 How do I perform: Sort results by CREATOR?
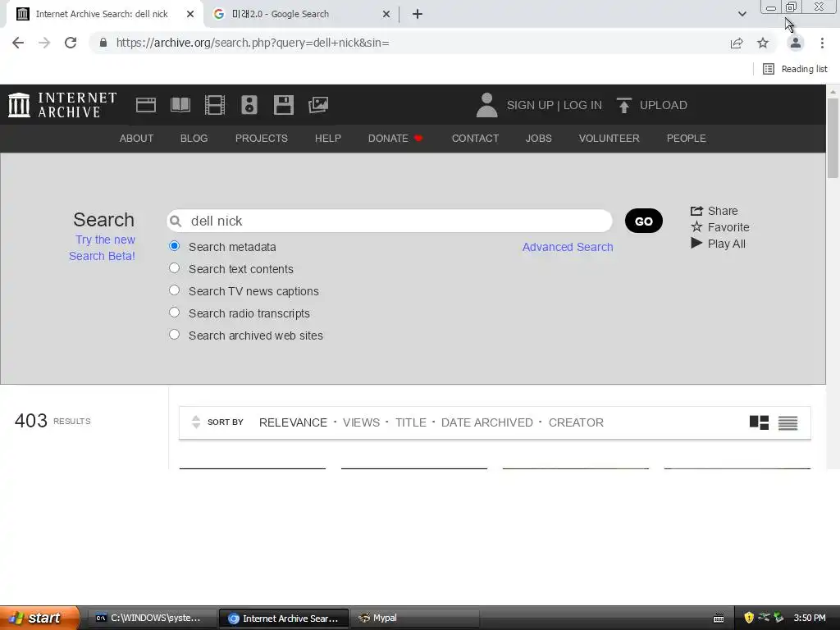tap(576, 422)
